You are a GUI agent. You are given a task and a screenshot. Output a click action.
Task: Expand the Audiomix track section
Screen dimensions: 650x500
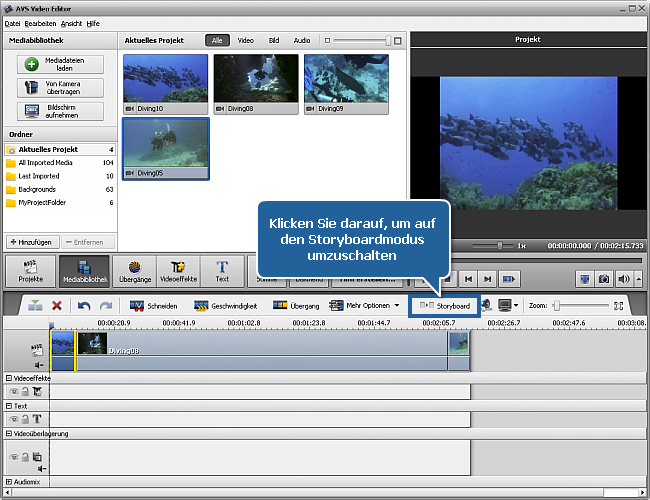tap(9, 482)
